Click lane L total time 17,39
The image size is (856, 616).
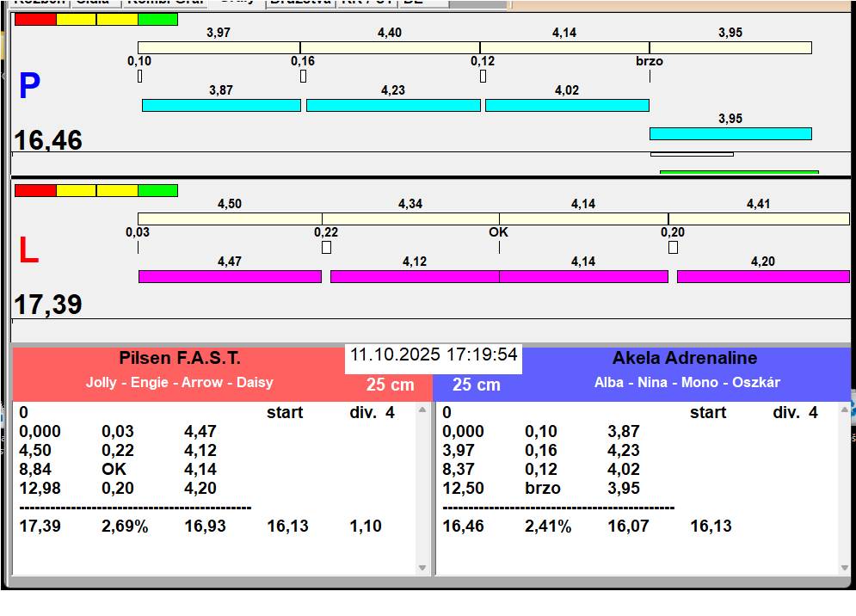point(48,305)
